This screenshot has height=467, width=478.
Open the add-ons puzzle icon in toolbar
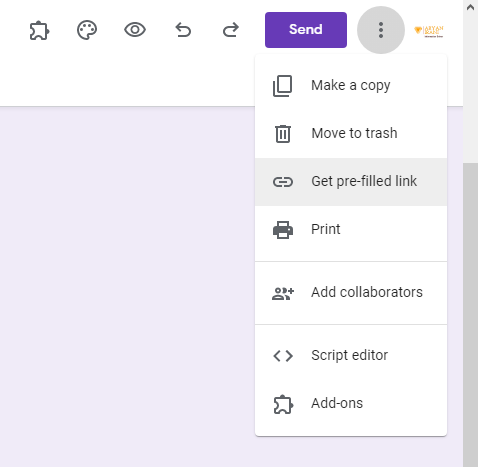[x=39, y=30]
